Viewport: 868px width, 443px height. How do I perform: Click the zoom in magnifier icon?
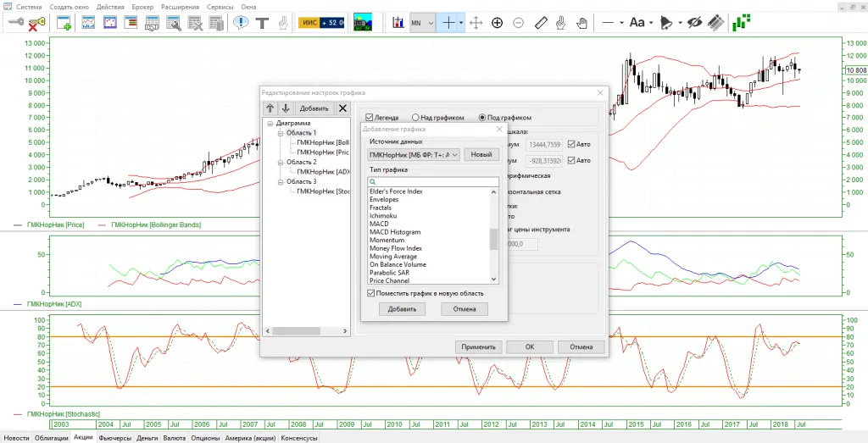(497, 23)
